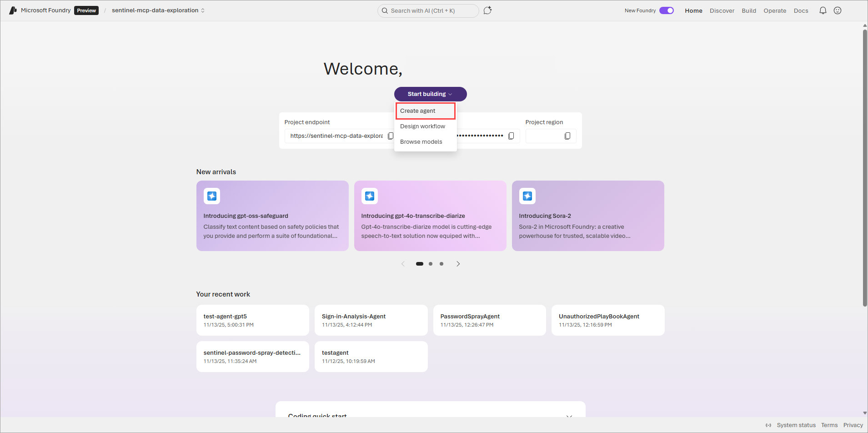Toggle the New Foundry switch
This screenshot has height=433, width=868.
click(x=667, y=10)
